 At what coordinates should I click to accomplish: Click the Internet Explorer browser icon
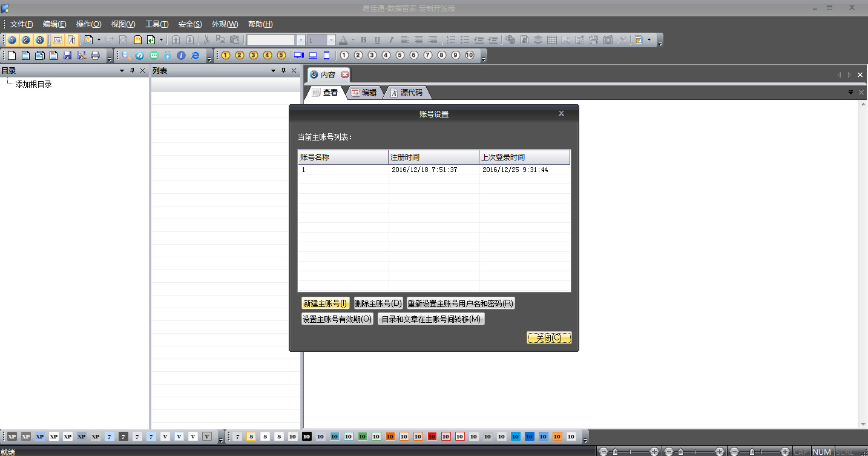pos(196,56)
